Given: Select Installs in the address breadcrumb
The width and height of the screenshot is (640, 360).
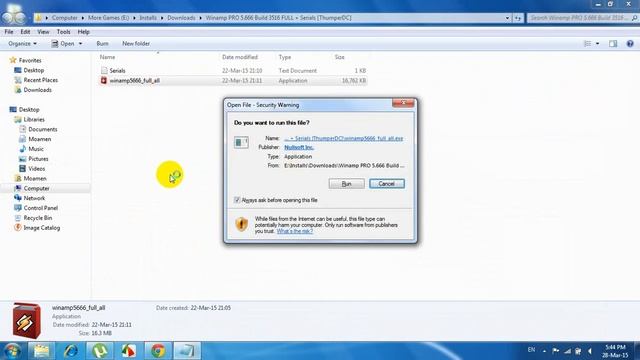Looking at the screenshot, I should (x=148, y=18).
